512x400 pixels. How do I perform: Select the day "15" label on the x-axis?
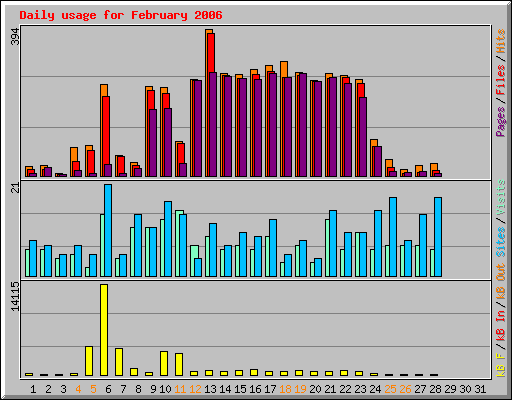[240, 389]
